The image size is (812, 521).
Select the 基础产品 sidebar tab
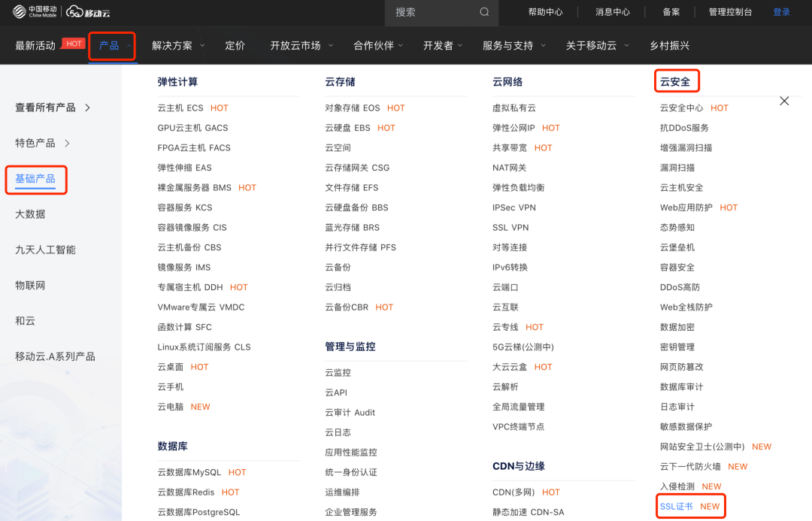(35, 179)
